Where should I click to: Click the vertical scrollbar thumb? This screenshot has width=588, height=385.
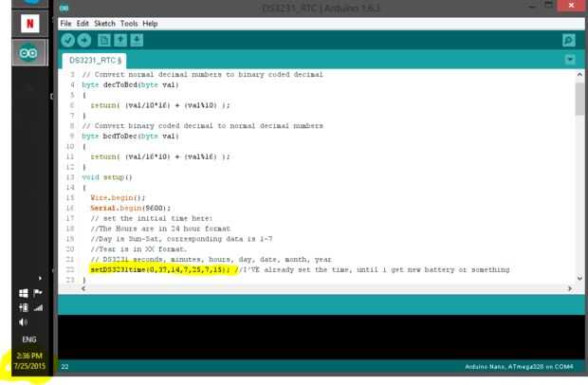click(579, 99)
